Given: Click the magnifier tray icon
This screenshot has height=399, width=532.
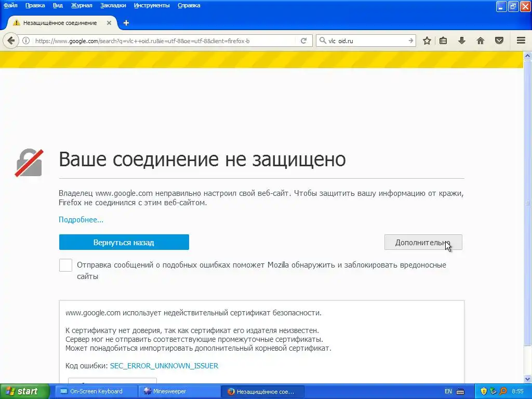Looking at the screenshot, I should click(x=503, y=391).
